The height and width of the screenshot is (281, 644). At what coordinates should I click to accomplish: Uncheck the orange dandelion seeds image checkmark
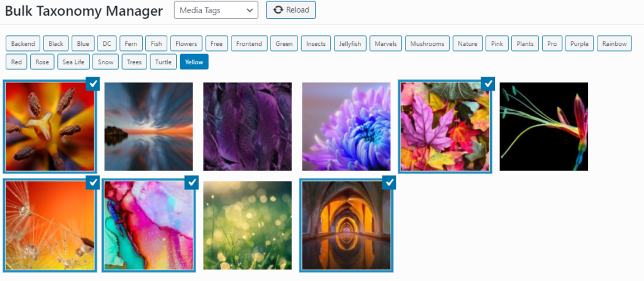[x=93, y=183]
